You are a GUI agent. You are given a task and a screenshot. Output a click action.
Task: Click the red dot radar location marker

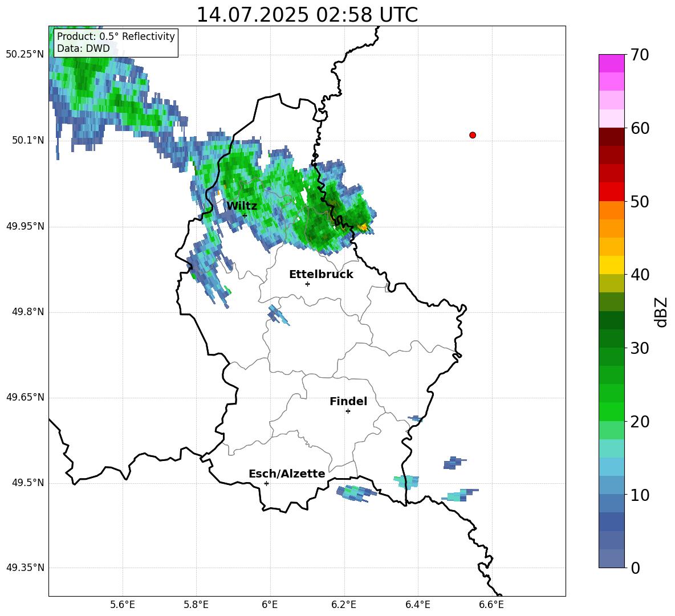(x=472, y=135)
